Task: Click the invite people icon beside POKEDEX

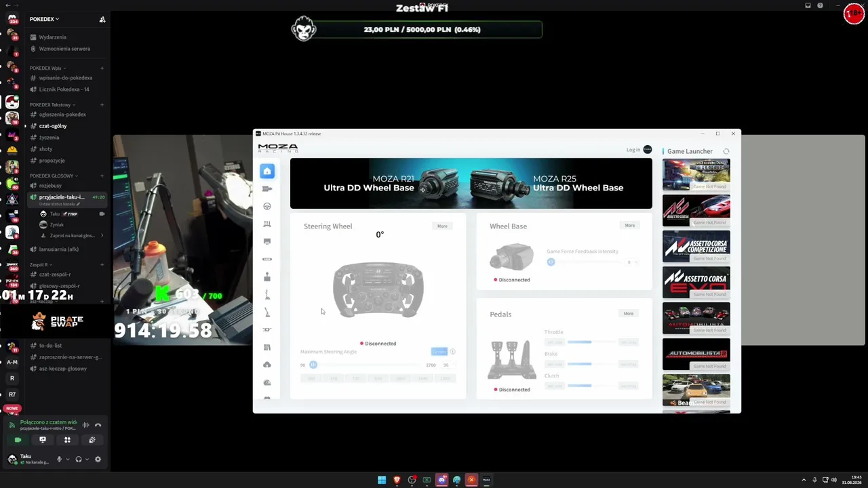Action: pyautogui.click(x=102, y=19)
